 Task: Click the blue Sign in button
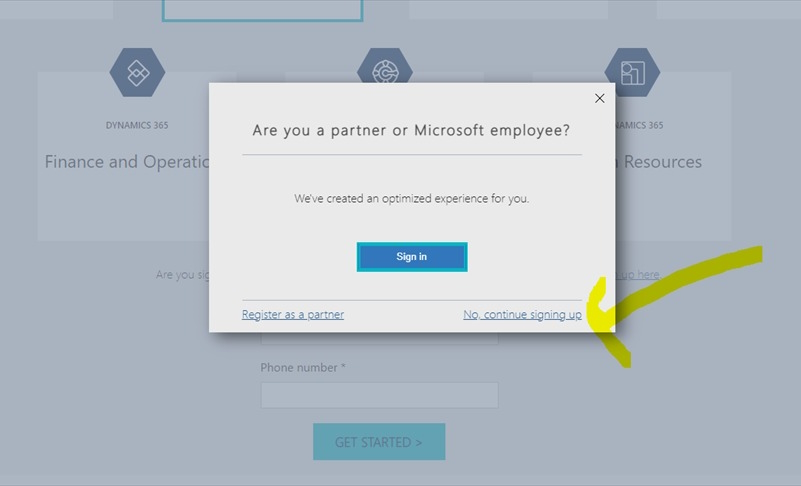point(412,257)
